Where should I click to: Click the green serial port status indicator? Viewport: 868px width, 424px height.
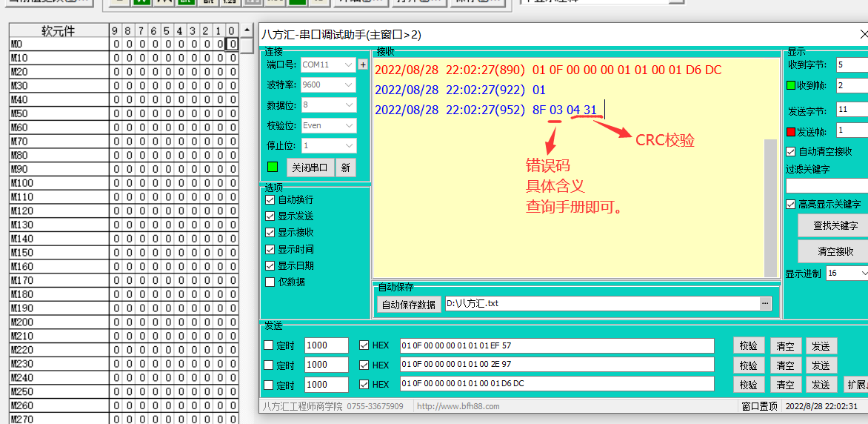(x=273, y=166)
